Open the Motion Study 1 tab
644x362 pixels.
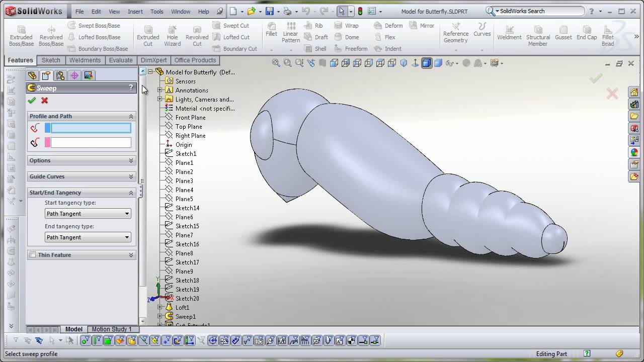click(x=112, y=329)
